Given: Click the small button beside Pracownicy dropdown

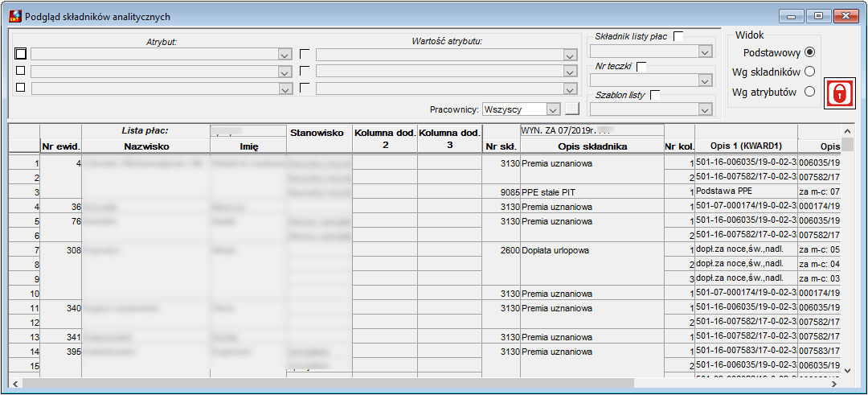Looking at the screenshot, I should [571, 109].
